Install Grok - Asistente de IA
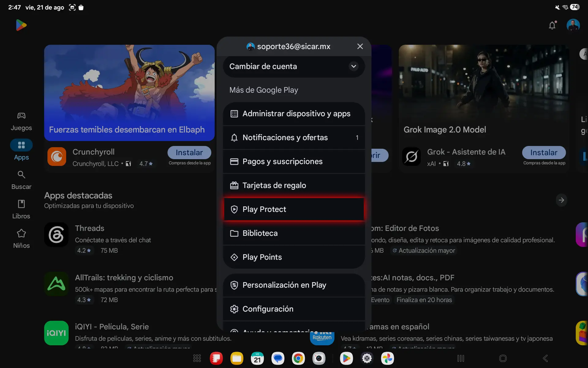This screenshot has height=368, width=588. (x=544, y=152)
